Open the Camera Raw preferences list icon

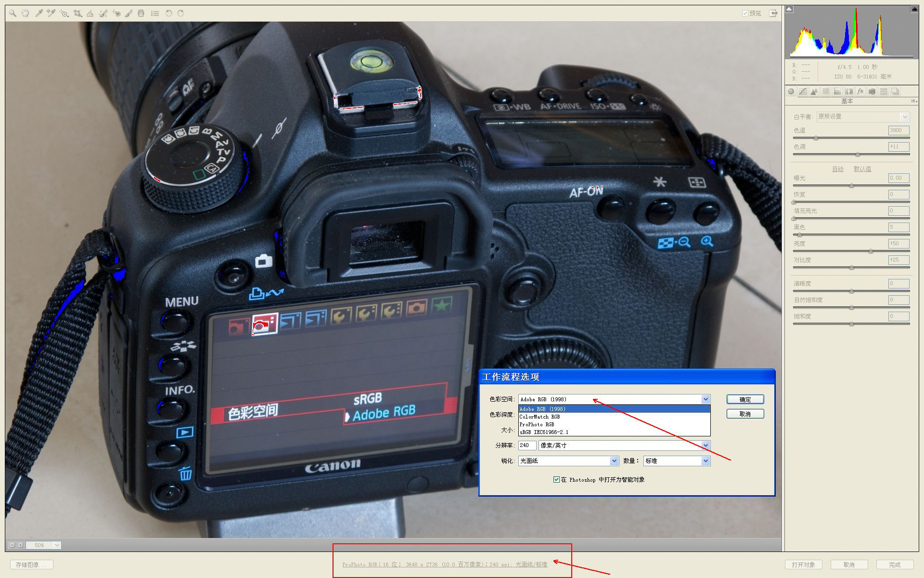155,13
